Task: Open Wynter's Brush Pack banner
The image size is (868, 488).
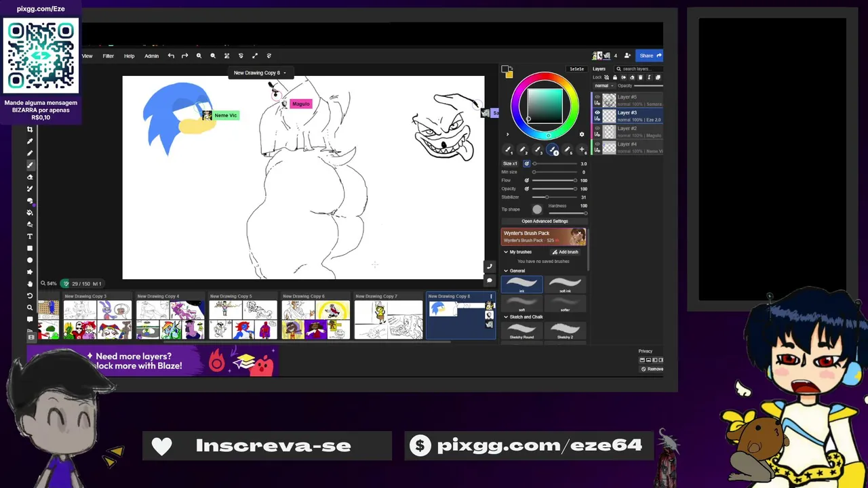Action: point(543,237)
